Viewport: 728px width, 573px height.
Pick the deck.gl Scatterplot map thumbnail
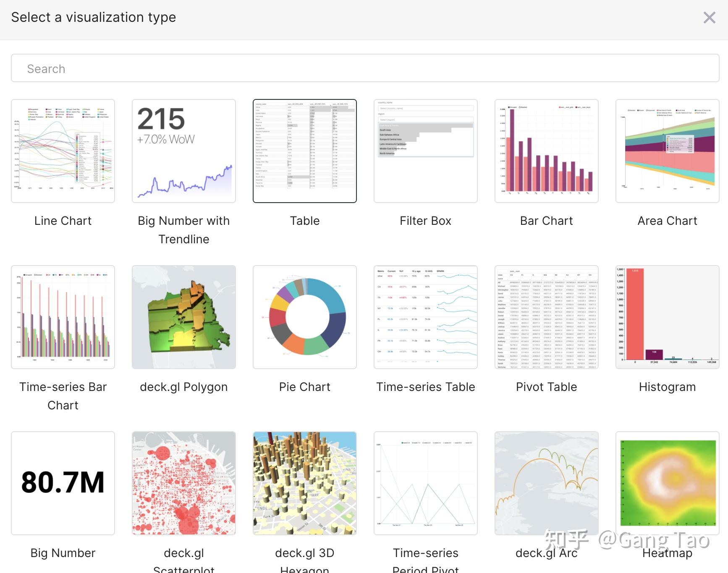184,483
